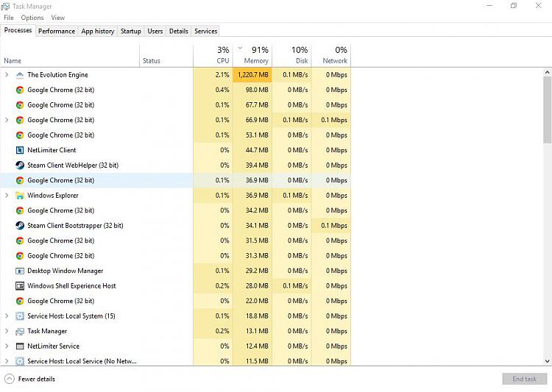Click the 29.2 MB memory value
Image resolution: width=552 pixels, height=392 pixels.
[257, 271]
